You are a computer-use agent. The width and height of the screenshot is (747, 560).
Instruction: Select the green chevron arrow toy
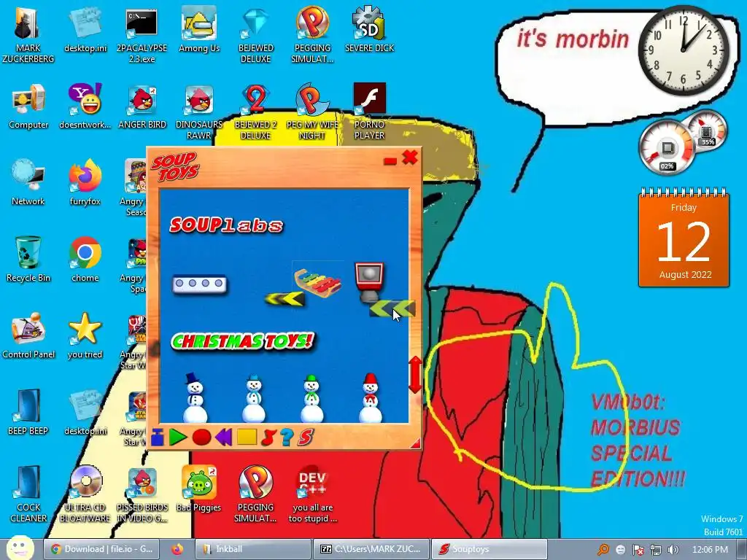(392, 308)
